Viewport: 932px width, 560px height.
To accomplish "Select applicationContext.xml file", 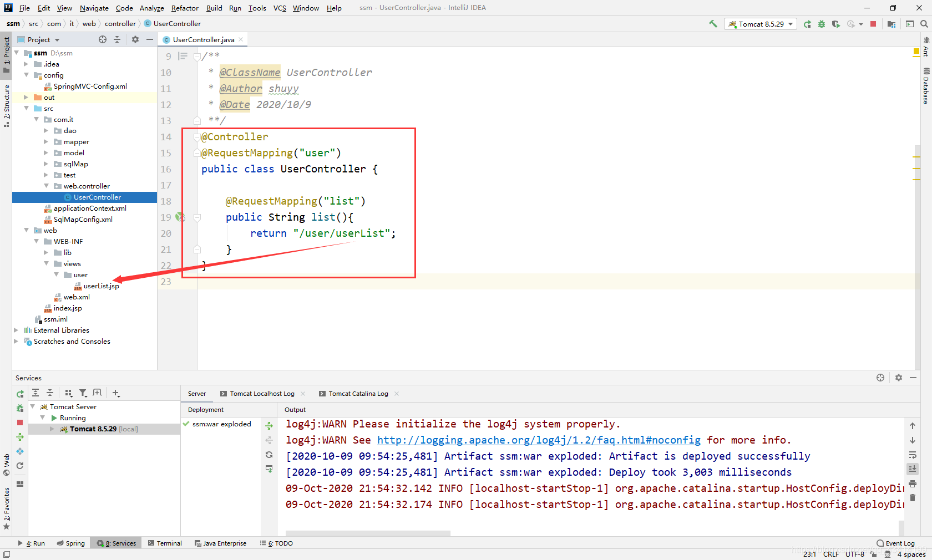I will [x=85, y=208].
